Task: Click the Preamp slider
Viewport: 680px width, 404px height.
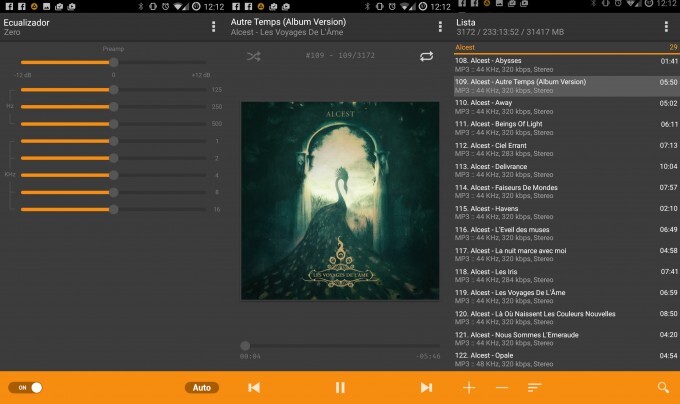Action: pyautogui.click(x=113, y=63)
